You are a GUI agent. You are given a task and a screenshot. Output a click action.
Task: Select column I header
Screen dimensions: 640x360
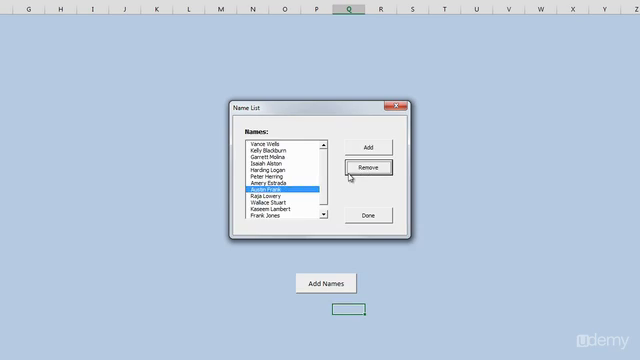93,9
